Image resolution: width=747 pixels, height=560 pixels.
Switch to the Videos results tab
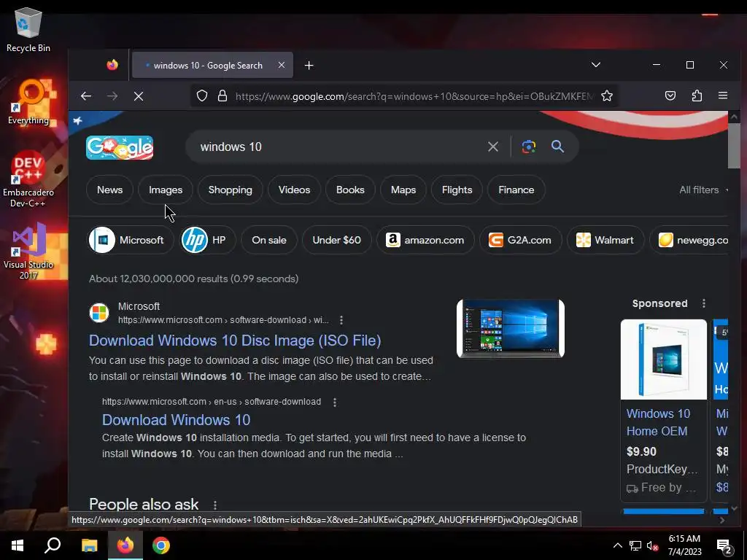(294, 190)
